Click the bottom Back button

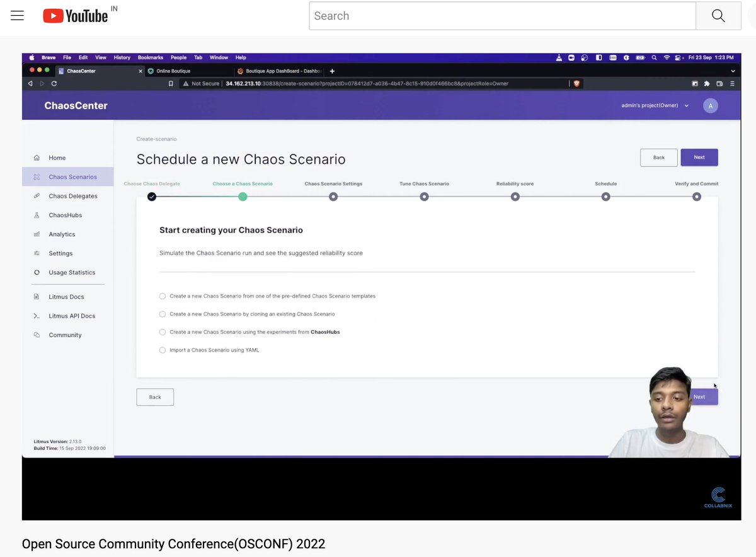[155, 397]
